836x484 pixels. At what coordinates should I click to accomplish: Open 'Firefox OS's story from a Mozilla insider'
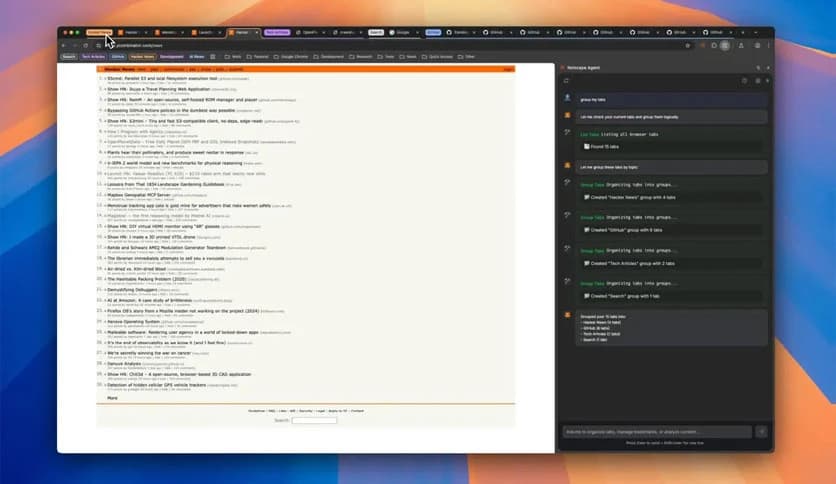[183, 311]
